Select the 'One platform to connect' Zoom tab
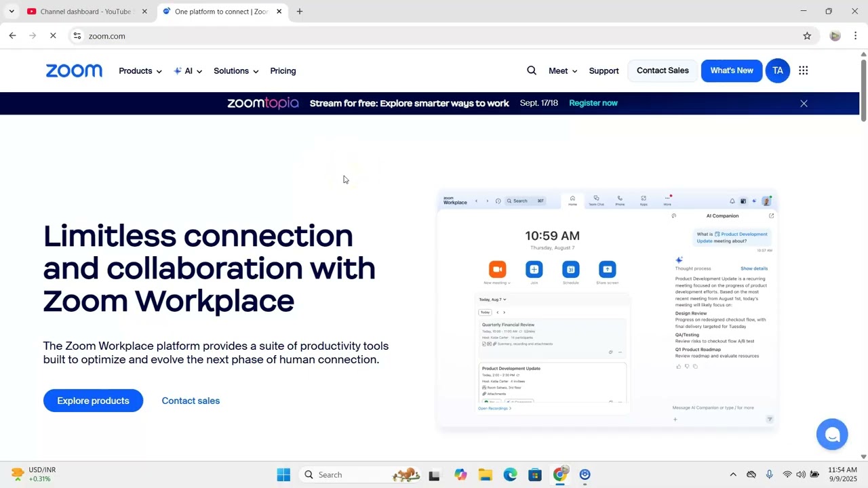The height and width of the screenshot is (488, 868). (x=222, y=12)
